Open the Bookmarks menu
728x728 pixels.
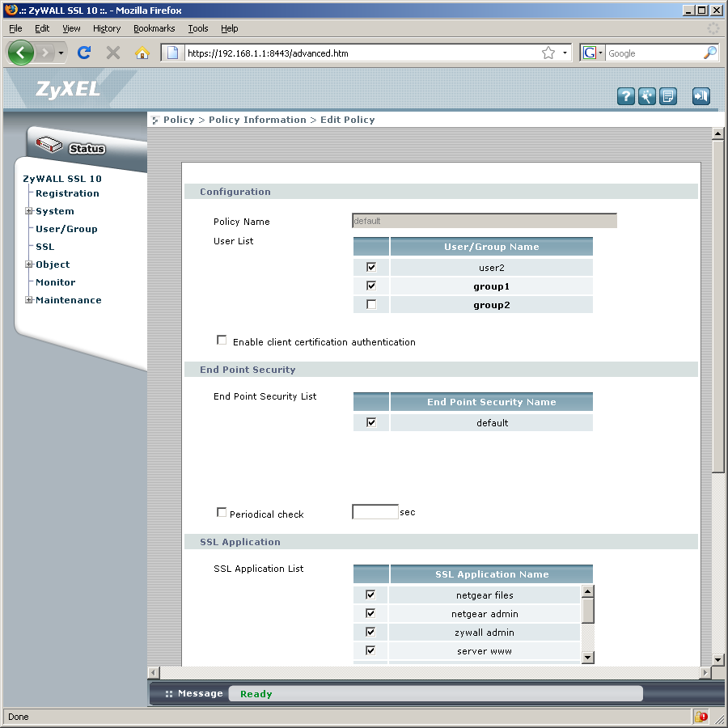(154, 28)
